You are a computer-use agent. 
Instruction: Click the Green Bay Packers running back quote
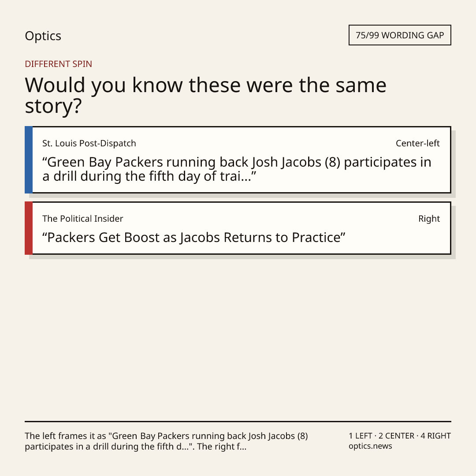point(237,169)
